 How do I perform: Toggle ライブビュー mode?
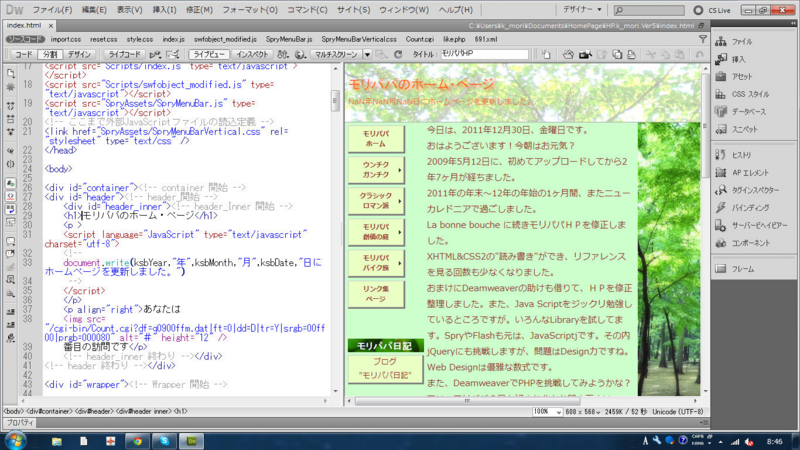(x=209, y=54)
